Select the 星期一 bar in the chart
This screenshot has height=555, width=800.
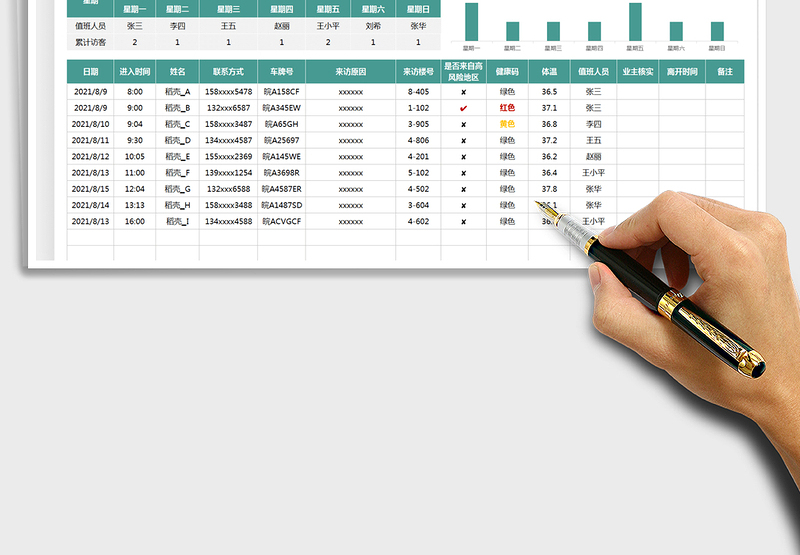(x=471, y=22)
